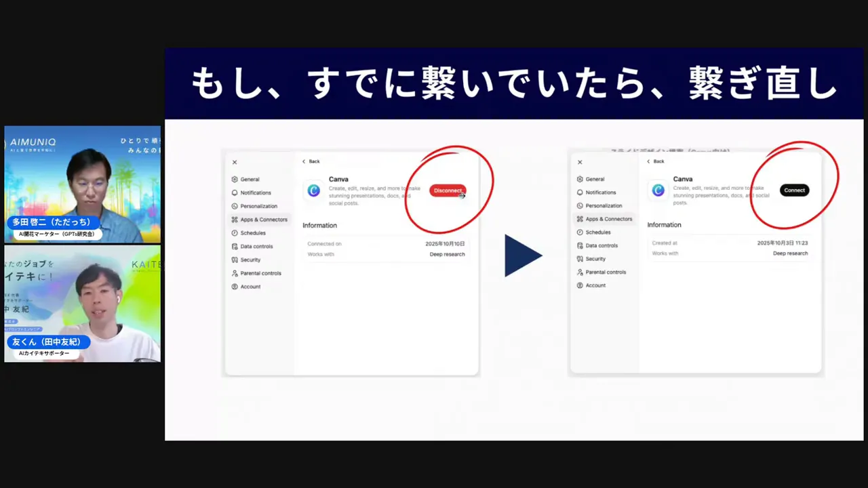Image resolution: width=868 pixels, height=488 pixels.
Task: Click the Information heading in right panel
Action: point(665,224)
